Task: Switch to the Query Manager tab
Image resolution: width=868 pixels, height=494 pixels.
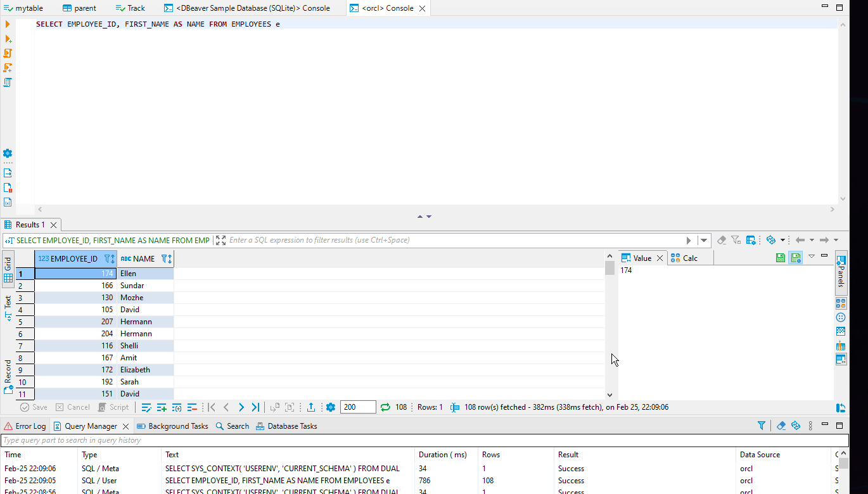Action: point(91,426)
